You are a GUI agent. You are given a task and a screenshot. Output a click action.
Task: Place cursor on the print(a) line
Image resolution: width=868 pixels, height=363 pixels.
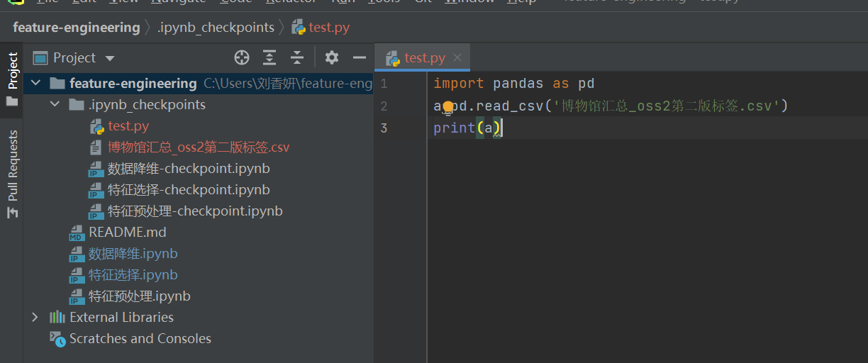click(x=467, y=128)
